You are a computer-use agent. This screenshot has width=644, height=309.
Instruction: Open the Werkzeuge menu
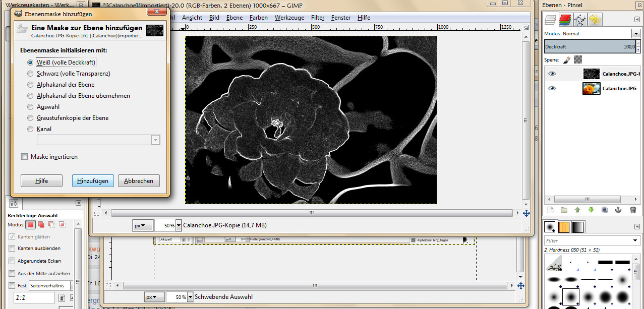[x=289, y=18]
